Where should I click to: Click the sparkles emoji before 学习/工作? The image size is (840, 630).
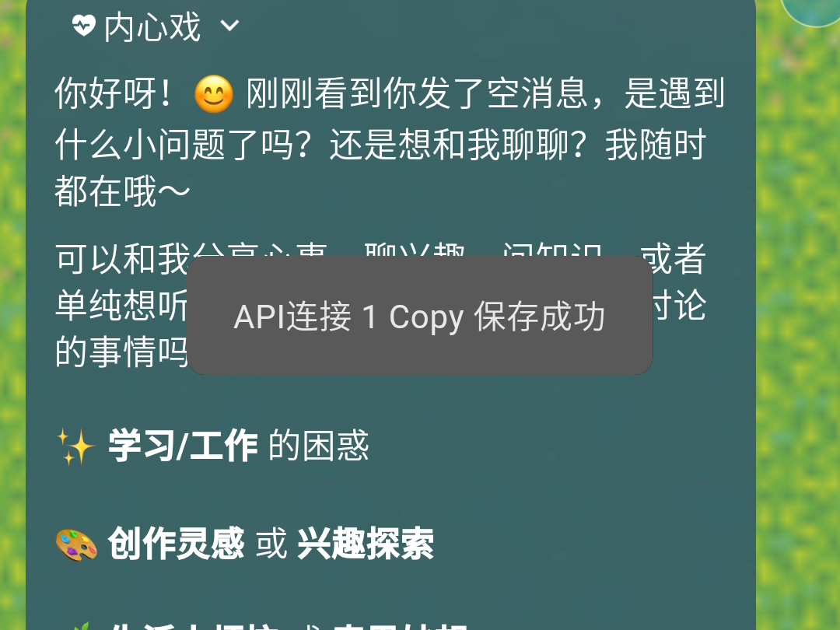click(75, 446)
